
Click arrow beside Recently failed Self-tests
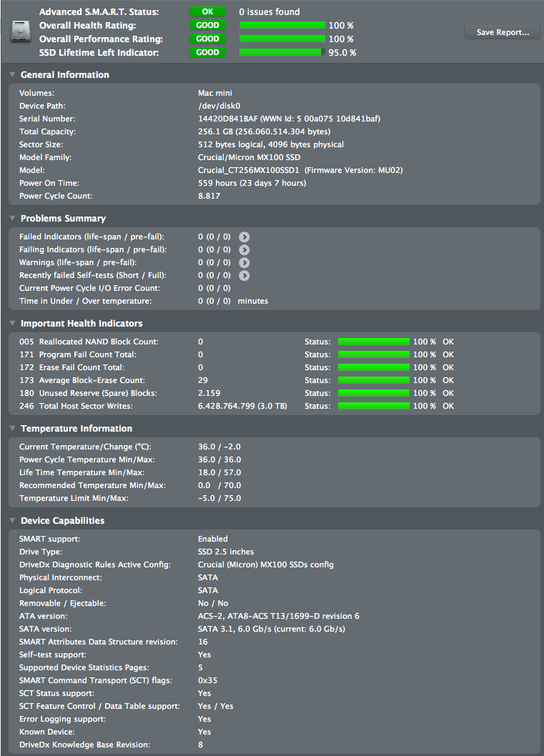[244, 275]
